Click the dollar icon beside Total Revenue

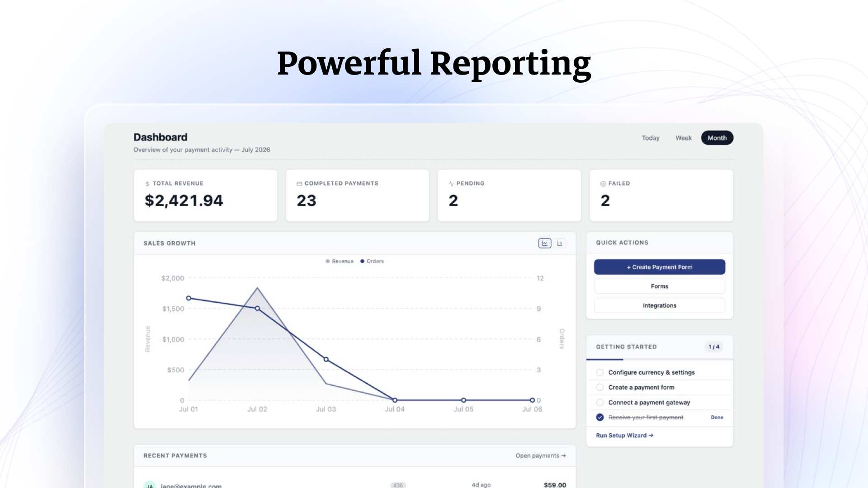point(147,184)
